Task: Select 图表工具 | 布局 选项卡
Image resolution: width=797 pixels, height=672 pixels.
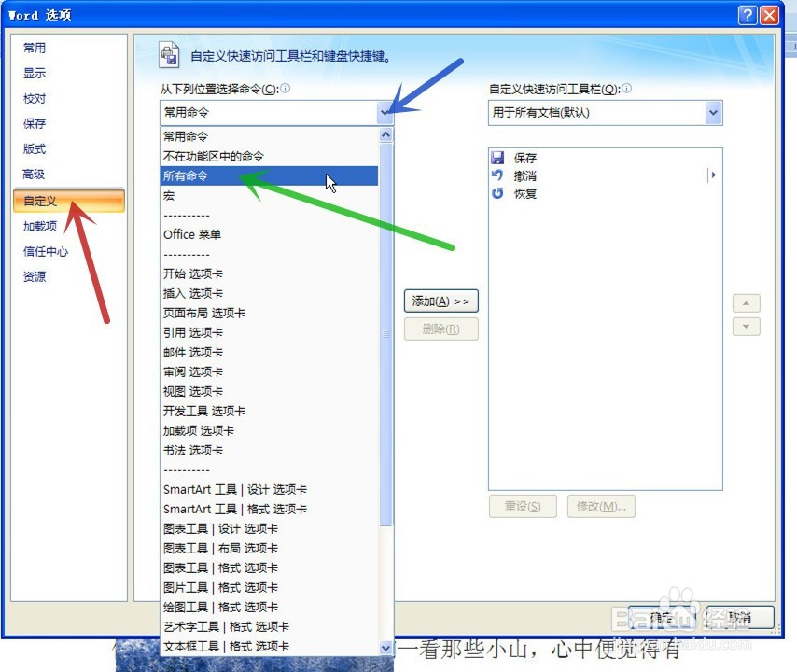Action: [x=269, y=548]
